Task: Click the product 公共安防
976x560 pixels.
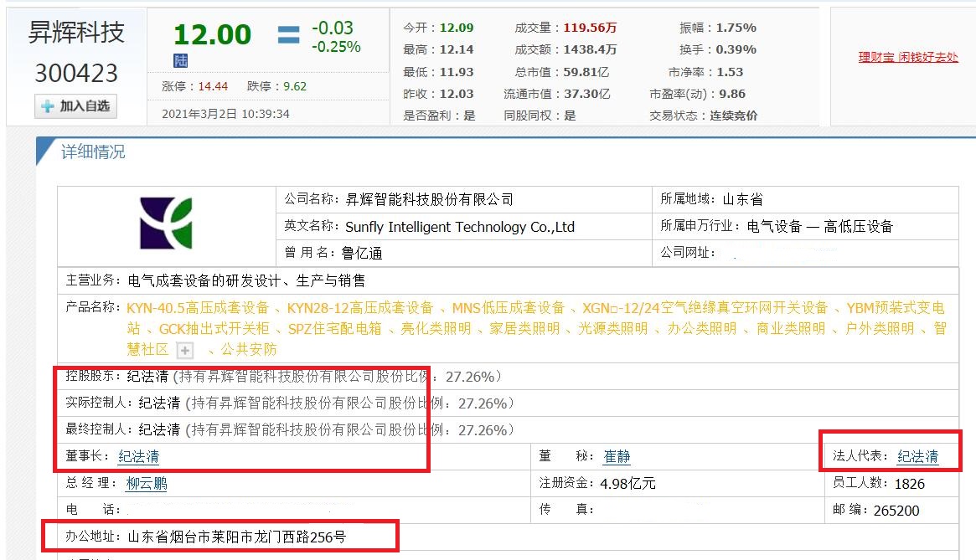Action: [x=249, y=350]
